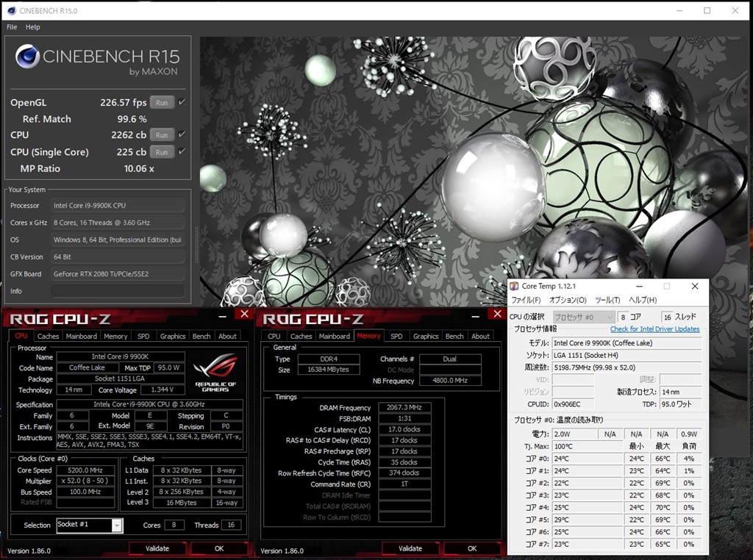Toggle the checkmark beside the CPU 2262 cb result

[x=182, y=134]
